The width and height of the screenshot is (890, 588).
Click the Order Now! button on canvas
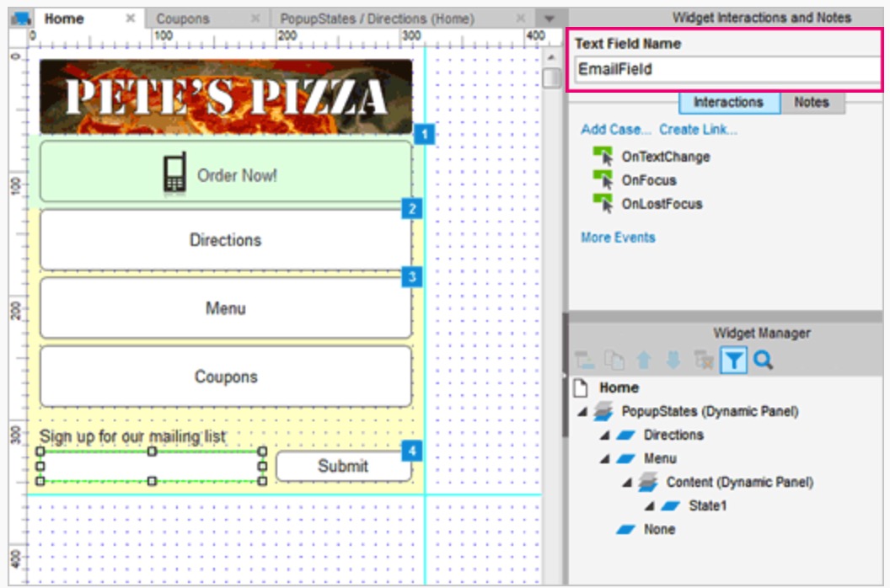click(226, 171)
